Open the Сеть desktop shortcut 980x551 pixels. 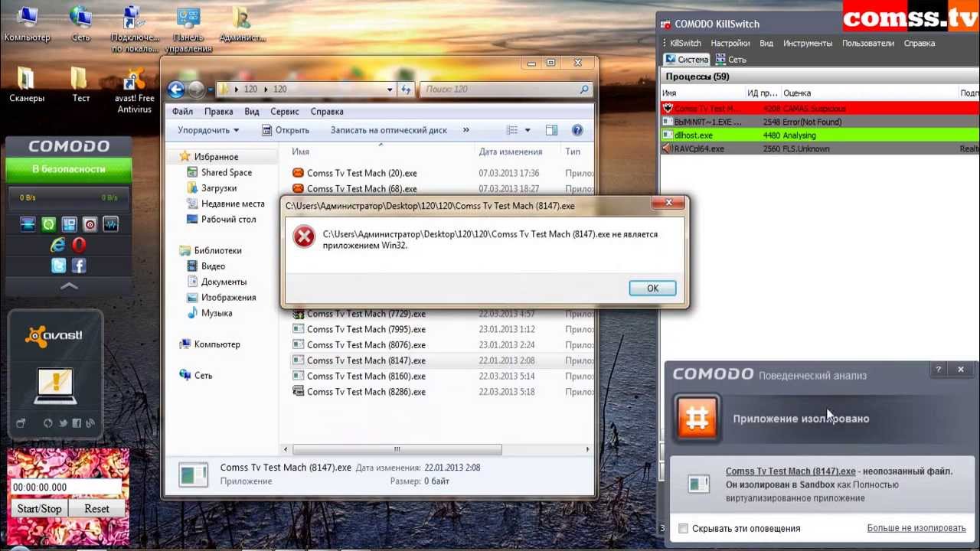coord(80,23)
